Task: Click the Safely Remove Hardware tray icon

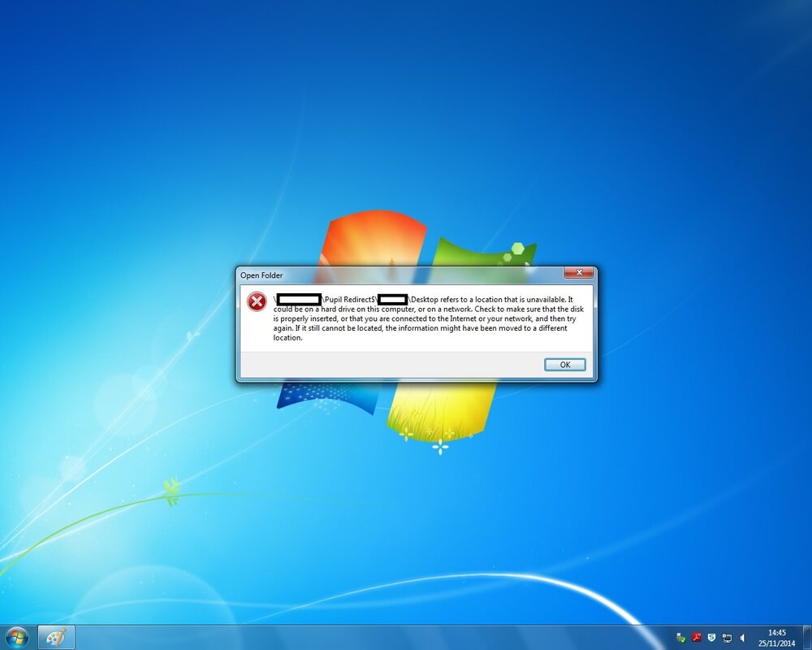Action: (x=681, y=638)
